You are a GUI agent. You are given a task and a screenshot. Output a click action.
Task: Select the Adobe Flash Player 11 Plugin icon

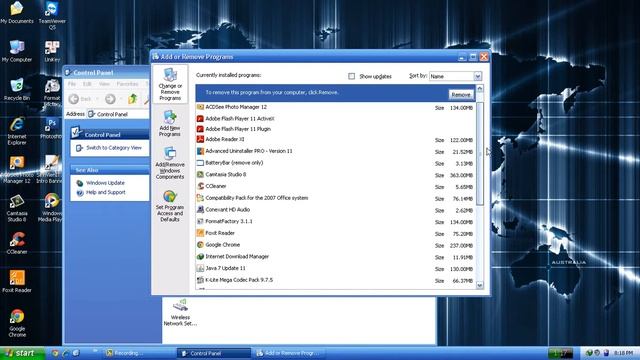[x=200, y=129]
